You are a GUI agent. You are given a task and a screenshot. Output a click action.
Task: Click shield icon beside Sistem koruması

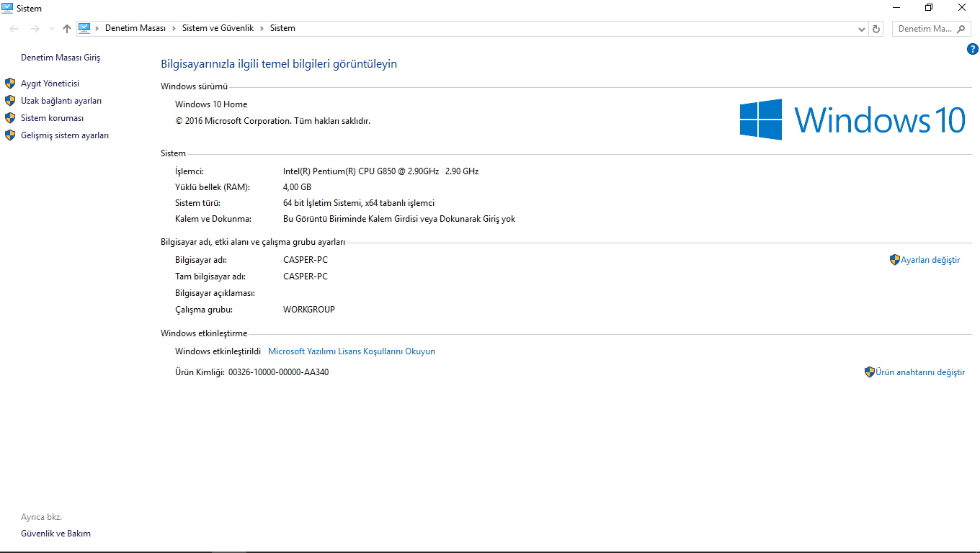pyautogui.click(x=10, y=118)
